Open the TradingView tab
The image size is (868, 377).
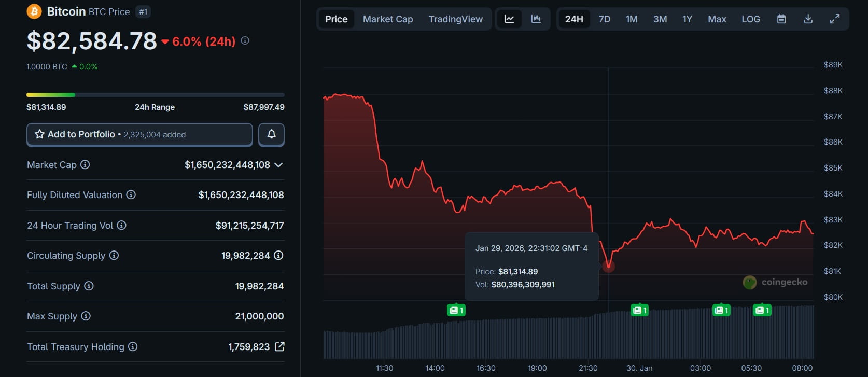pyautogui.click(x=455, y=19)
